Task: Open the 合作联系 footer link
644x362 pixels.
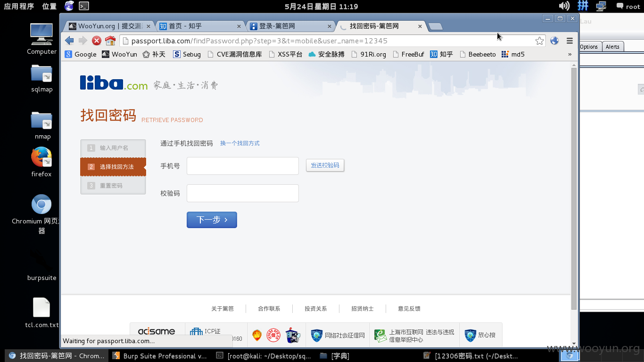Action: click(x=269, y=309)
